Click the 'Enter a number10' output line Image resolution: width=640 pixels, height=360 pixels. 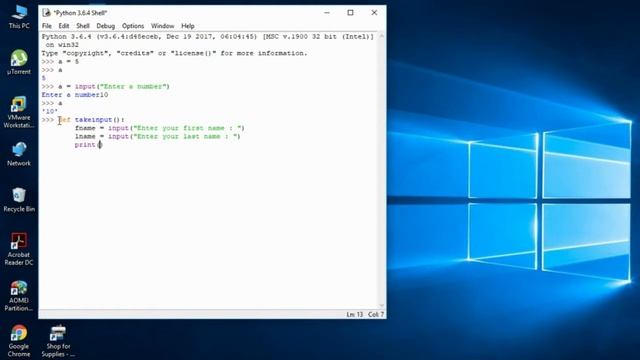pos(75,95)
